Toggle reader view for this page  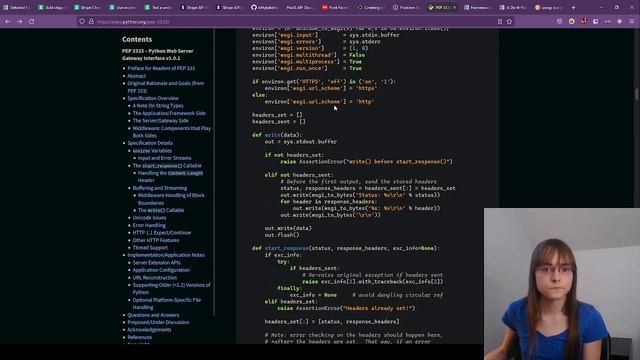(500, 22)
